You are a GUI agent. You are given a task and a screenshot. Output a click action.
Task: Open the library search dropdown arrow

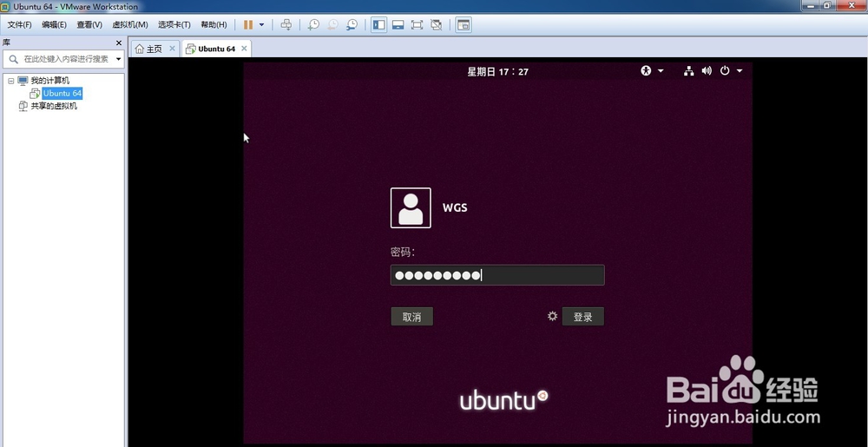point(118,59)
